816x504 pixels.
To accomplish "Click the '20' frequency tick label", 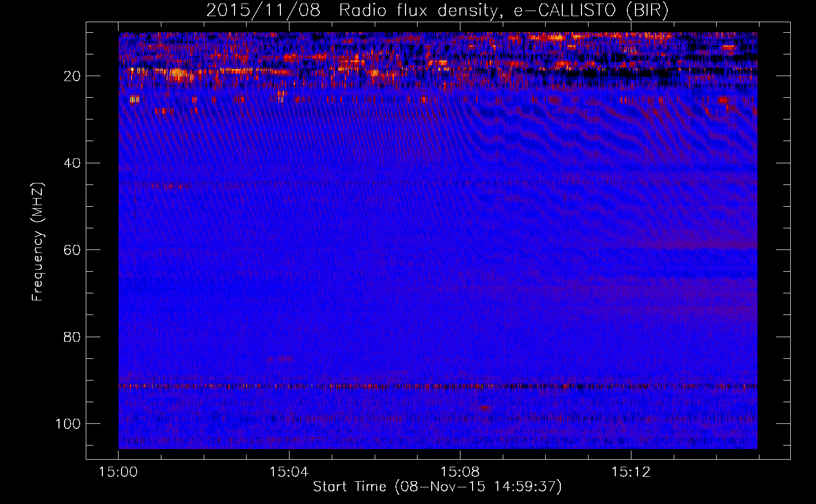I will (x=73, y=76).
